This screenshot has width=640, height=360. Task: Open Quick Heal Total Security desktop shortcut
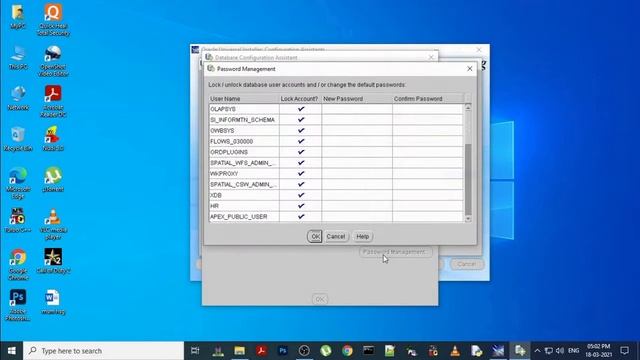(53, 20)
